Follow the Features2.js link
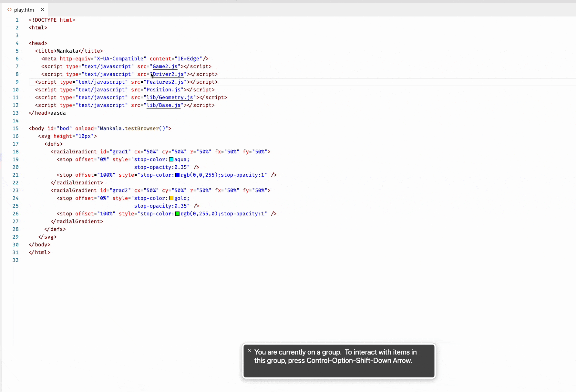The width and height of the screenshot is (576, 392). pyautogui.click(x=165, y=82)
